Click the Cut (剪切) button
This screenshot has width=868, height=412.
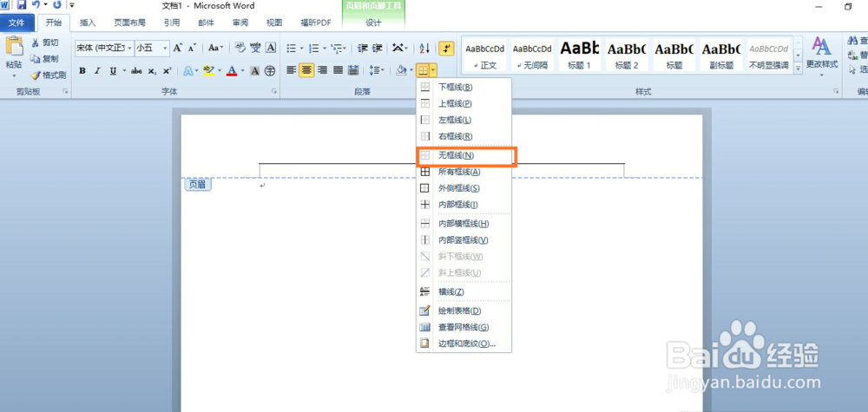44,43
